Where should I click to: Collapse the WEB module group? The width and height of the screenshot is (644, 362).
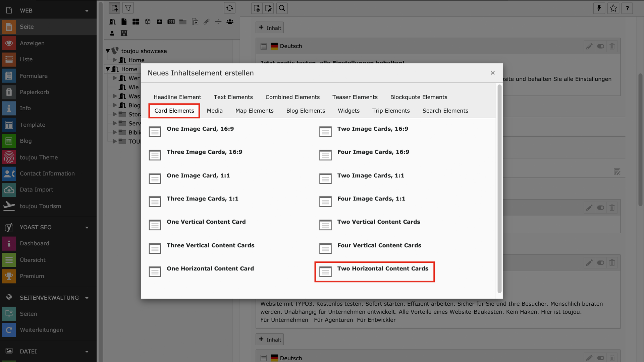tap(87, 11)
